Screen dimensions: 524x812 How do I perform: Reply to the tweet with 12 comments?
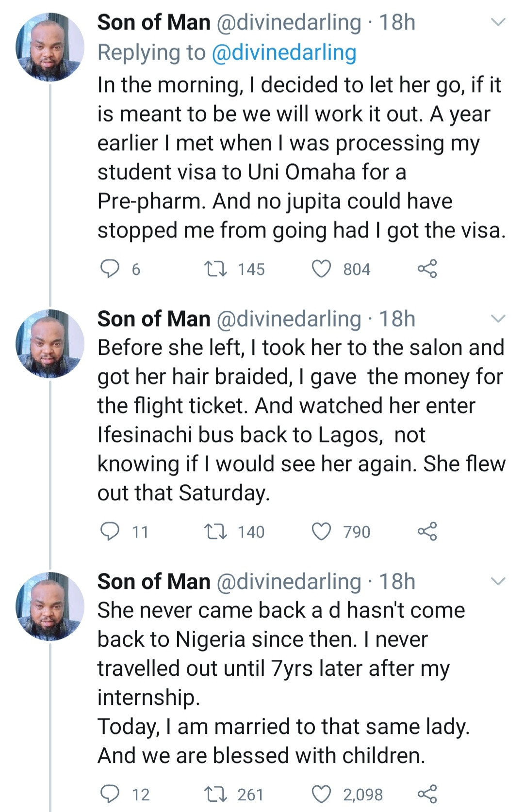[x=110, y=794]
